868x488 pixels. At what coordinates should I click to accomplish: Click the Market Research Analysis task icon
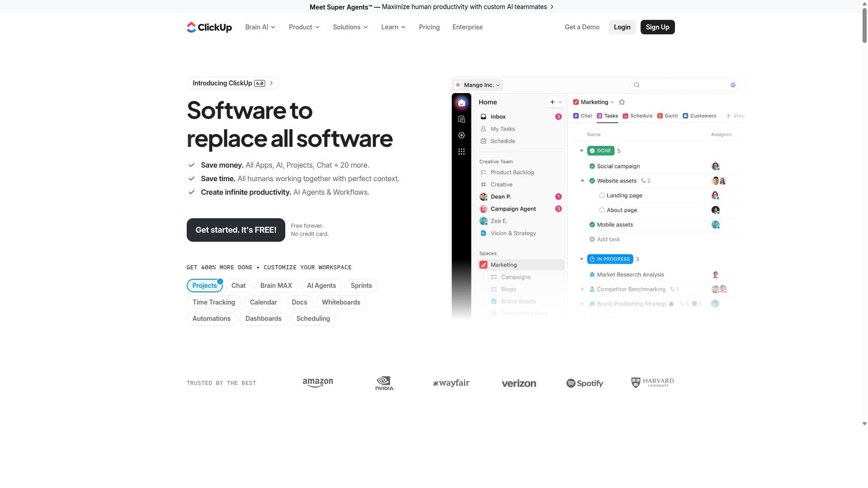coord(592,275)
